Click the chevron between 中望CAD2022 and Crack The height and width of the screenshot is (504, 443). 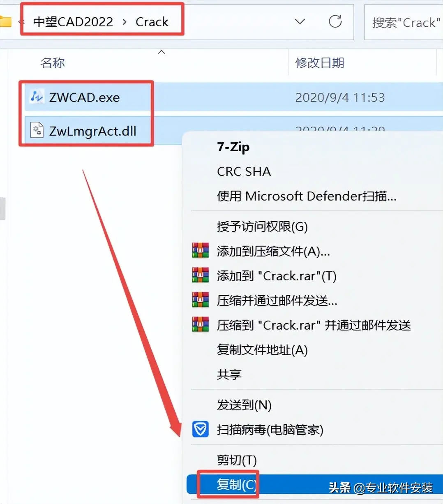pos(125,22)
